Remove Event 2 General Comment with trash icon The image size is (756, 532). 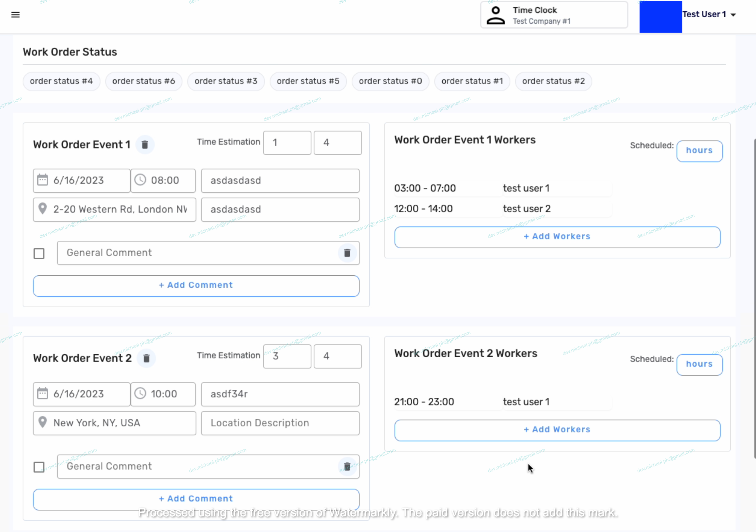pyautogui.click(x=347, y=466)
